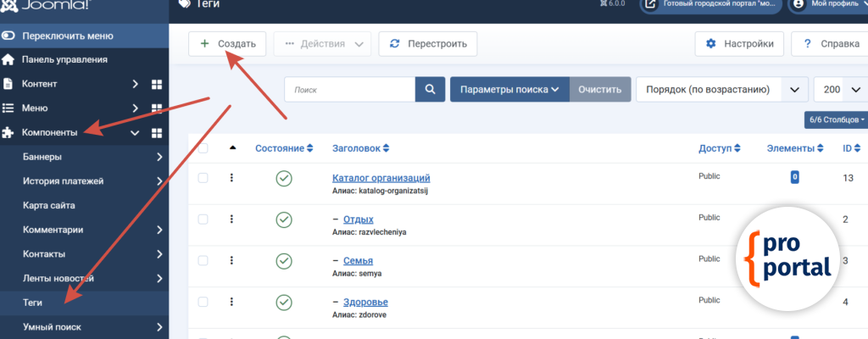Open the 6/6 Столбцов columns dropdown
Image resolution: width=868 pixels, height=339 pixels.
837,119
